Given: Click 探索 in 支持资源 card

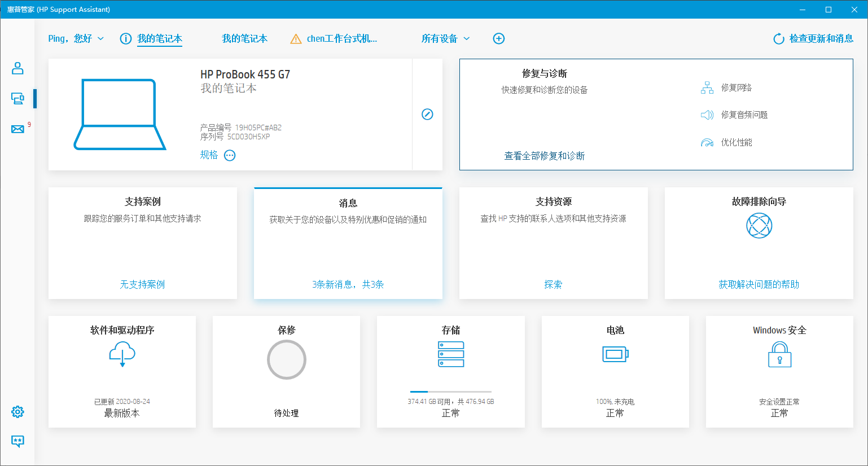Looking at the screenshot, I should pyautogui.click(x=553, y=284).
